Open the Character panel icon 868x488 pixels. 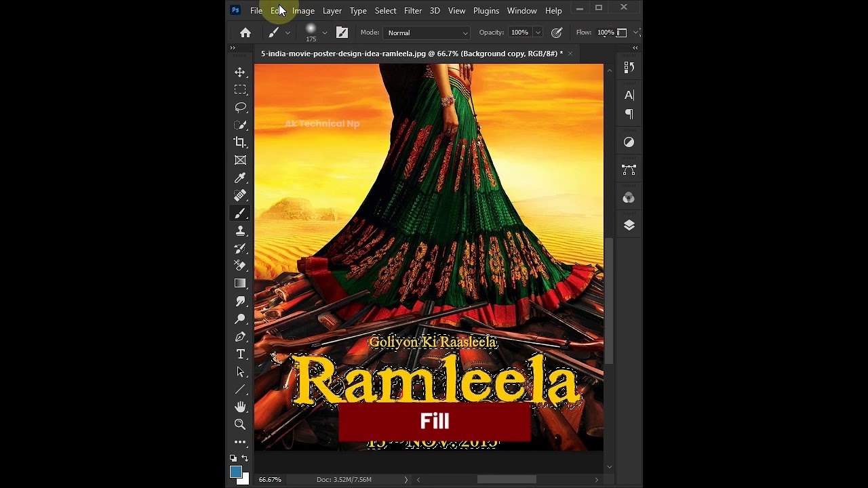[x=629, y=95]
